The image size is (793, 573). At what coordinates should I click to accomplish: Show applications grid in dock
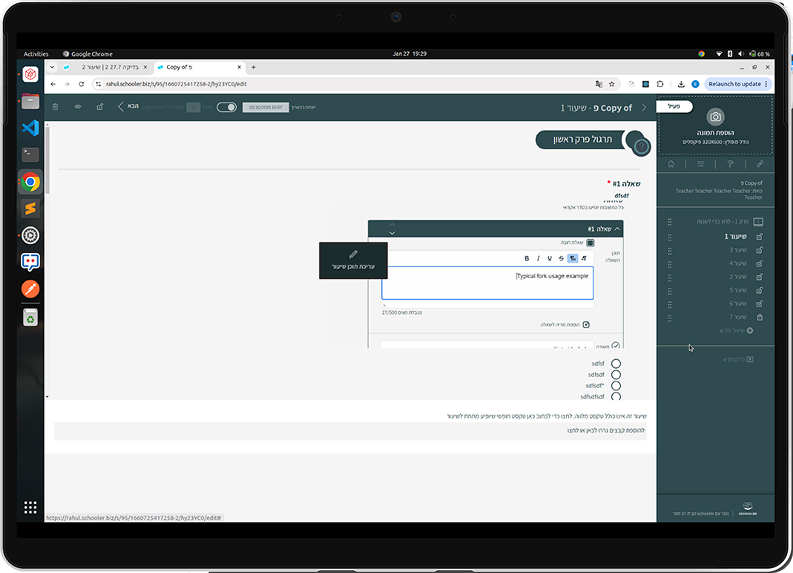[30, 507]
